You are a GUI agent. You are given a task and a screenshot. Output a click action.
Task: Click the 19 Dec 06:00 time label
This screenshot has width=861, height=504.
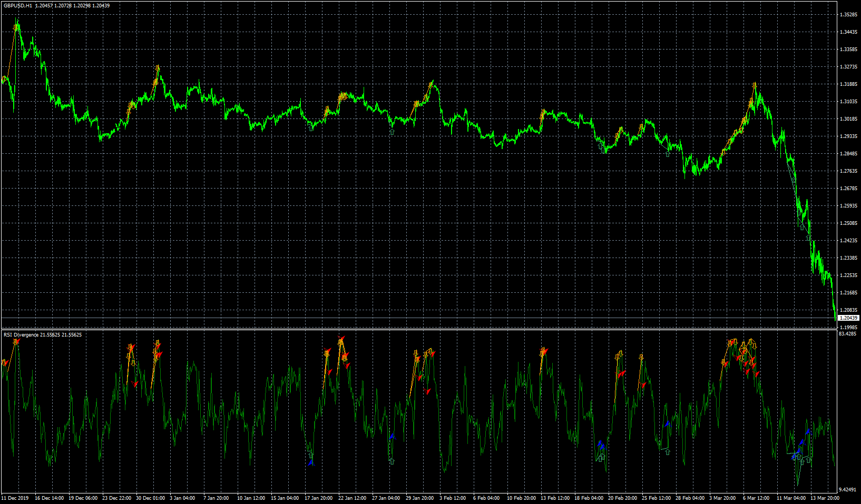click(83, 498)
